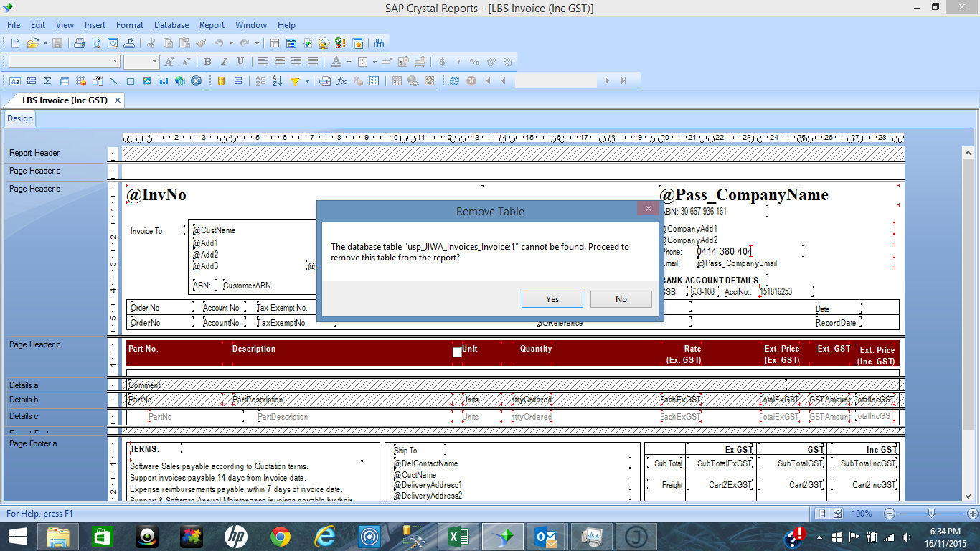Click the zoom slider handle in the status bar

[931, 513]
